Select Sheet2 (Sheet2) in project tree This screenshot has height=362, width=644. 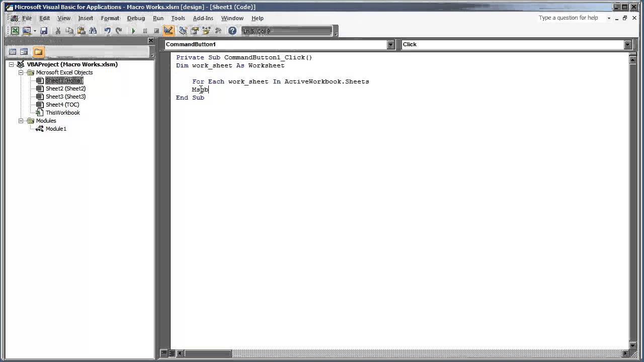pos(65,88)
